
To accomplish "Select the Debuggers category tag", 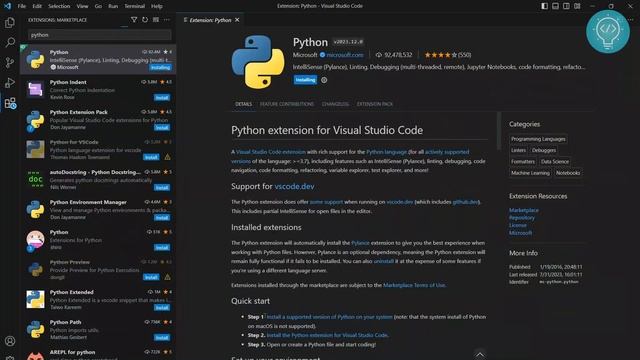I will 544,150.
